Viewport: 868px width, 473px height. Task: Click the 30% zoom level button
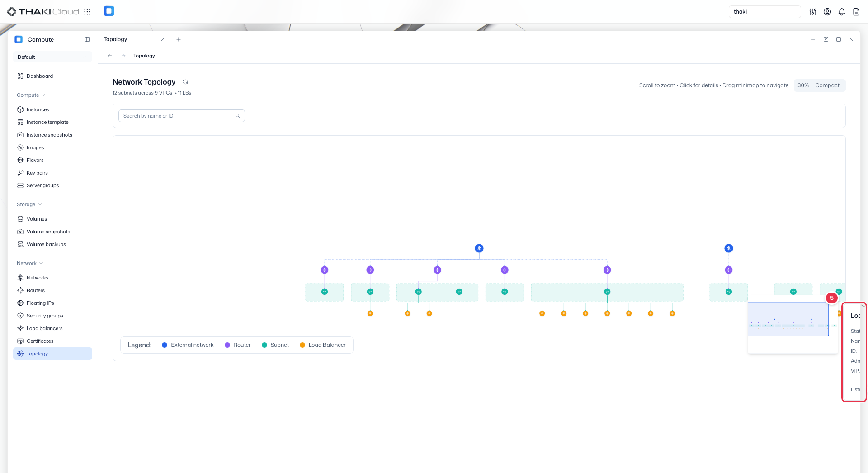tap(803, 85)
